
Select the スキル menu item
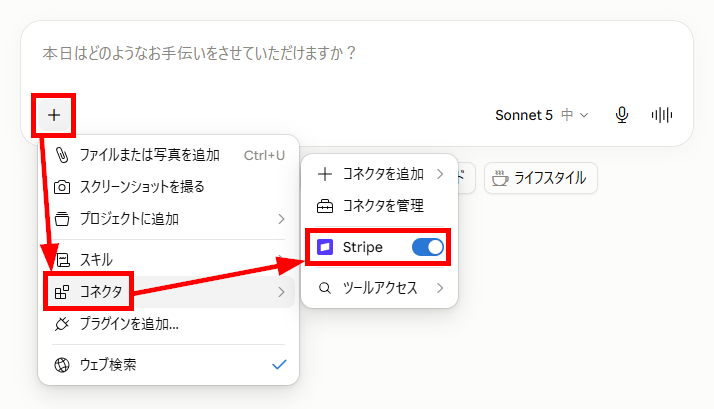(168, 260)
